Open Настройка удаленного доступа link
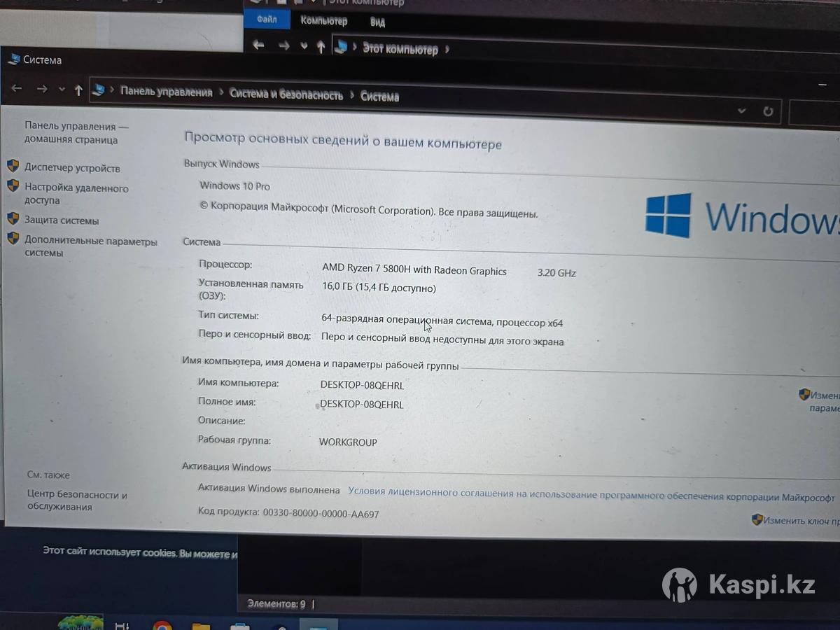Image resolution: width=840 pixels, height=630 pixels. pyautogui.click(x=76, y=194)
